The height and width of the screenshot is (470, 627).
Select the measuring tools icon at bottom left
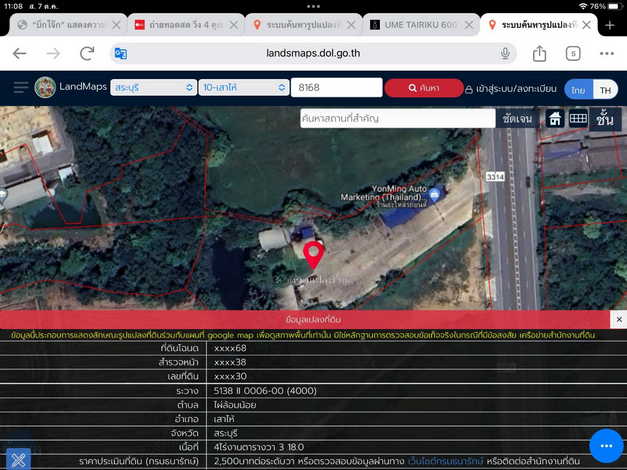tap(17, 458)
